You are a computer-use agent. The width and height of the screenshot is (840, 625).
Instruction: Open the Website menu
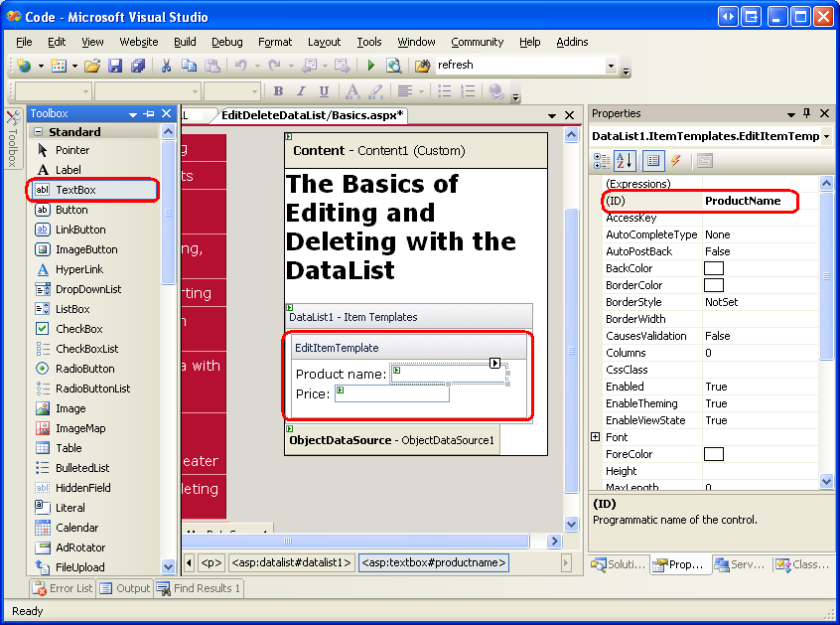pos(139,42)
